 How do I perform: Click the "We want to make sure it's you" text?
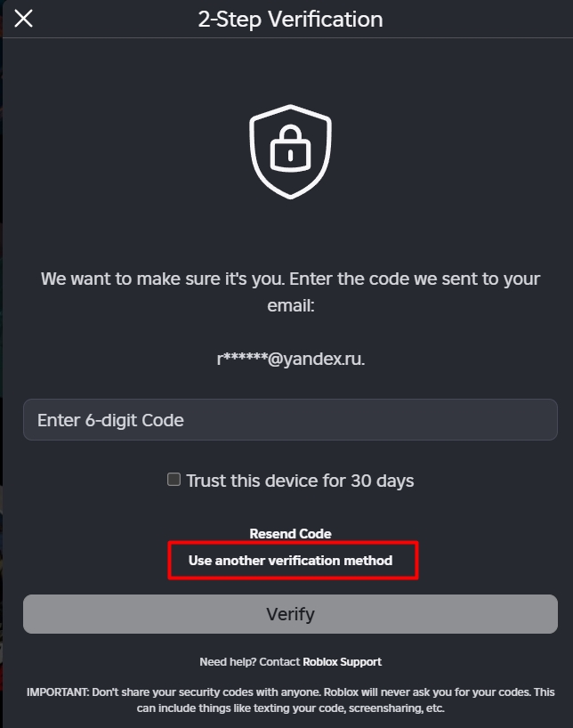pyautogui.click(x=146, y=279)
